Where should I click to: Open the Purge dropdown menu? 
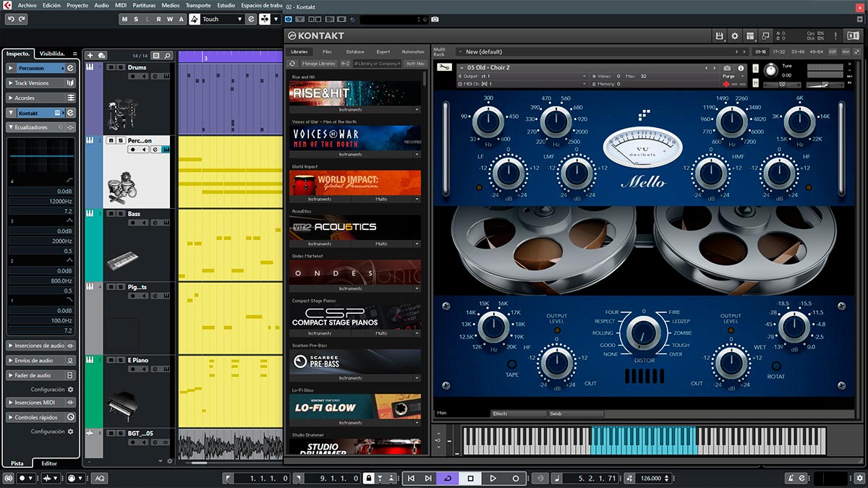(x=731, y=76)
